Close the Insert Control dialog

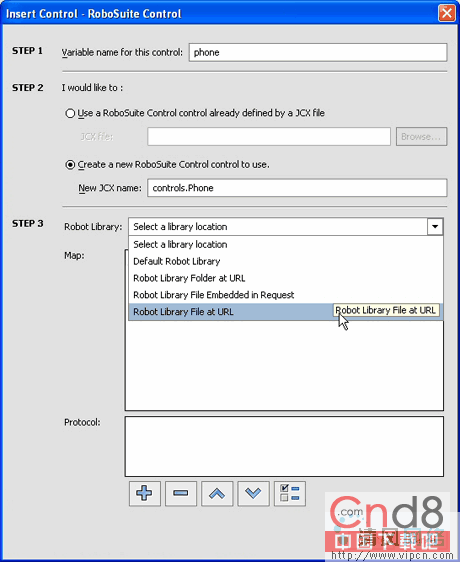pos(447,13)
